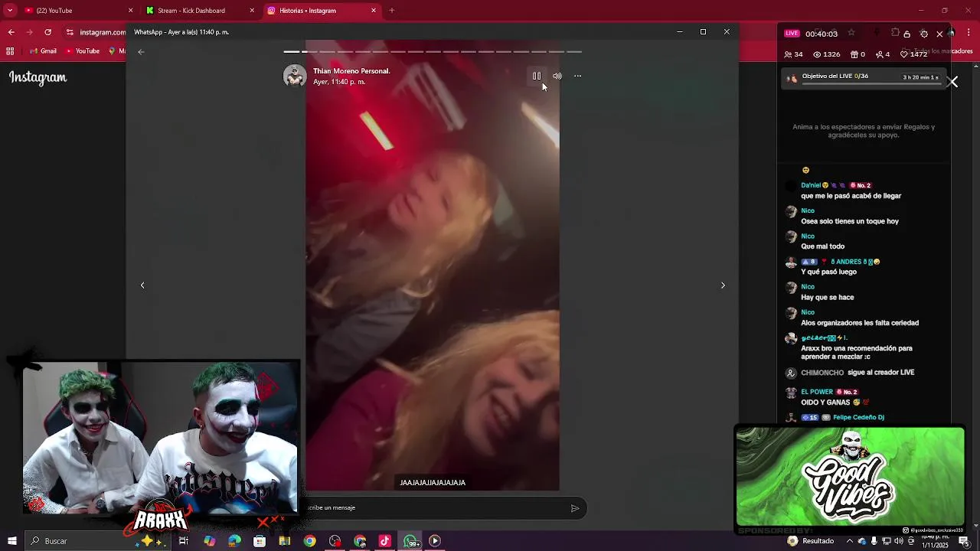The height and width of the screenshot is (551, 980).
Task: Go back in the browser
Action: [x=11, y=32]
